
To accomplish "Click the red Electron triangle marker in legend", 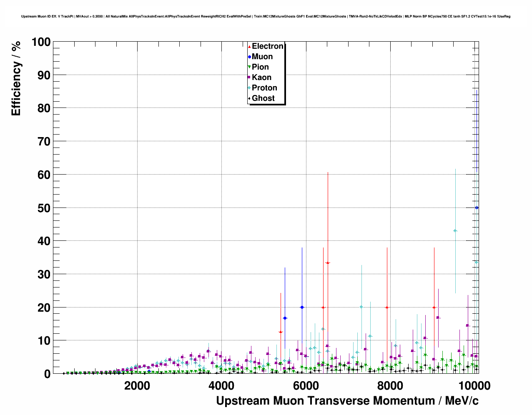I will pos(249,47).
